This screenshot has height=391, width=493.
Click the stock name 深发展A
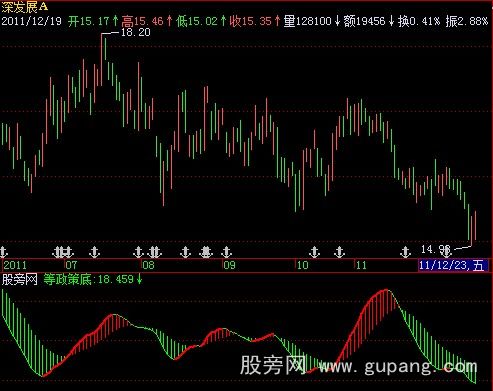[x=25, y=6]
